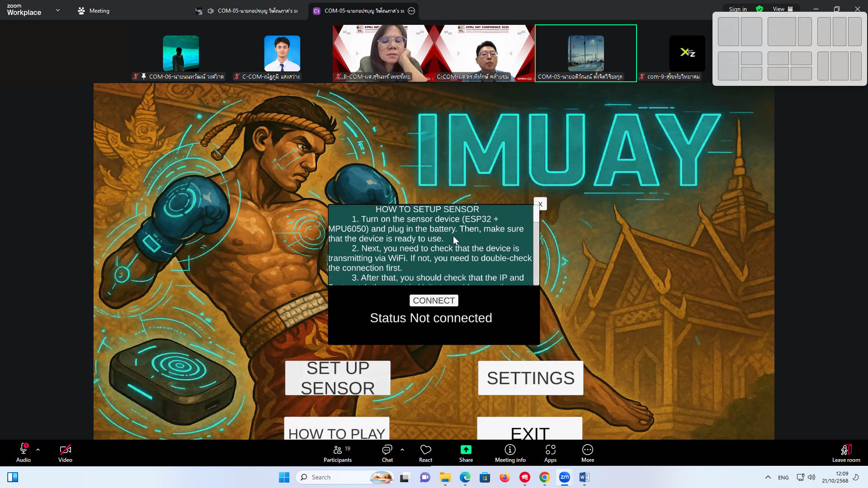This screenshot has height=488, width=868.
Task: Expand the chat options caret
Action: click(402, 450)
